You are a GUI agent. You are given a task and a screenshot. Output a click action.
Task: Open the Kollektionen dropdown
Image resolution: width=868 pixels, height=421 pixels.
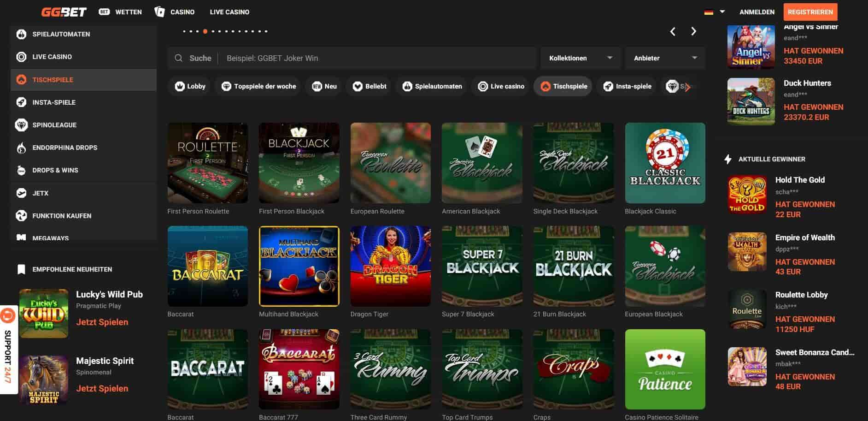click(581, 58)
